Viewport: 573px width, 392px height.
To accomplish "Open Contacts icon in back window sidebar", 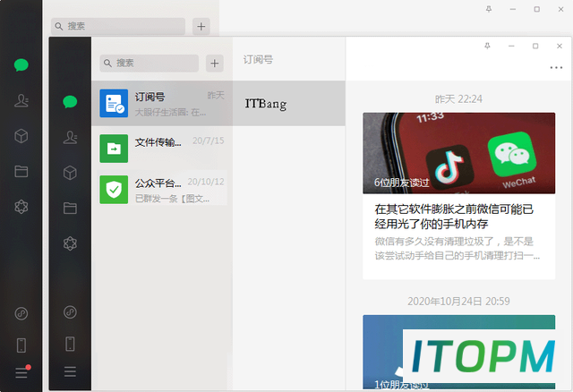I will coord(21,100).
